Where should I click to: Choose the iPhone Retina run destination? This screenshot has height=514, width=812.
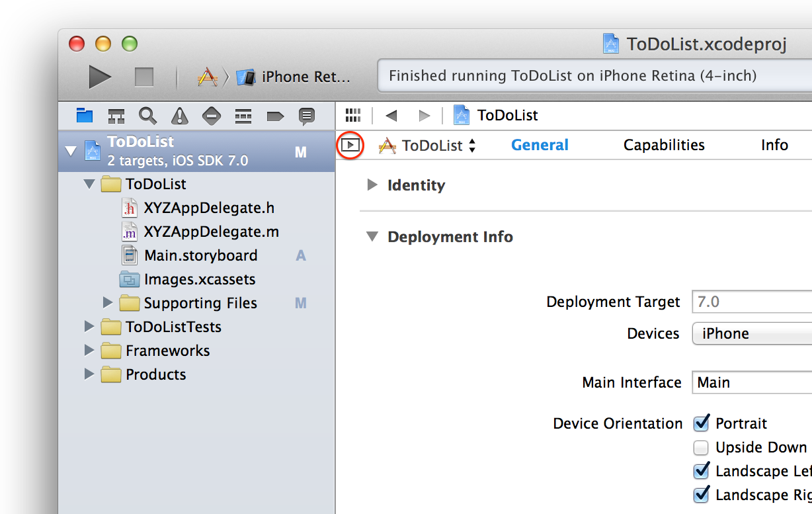(x=294, y=77)
